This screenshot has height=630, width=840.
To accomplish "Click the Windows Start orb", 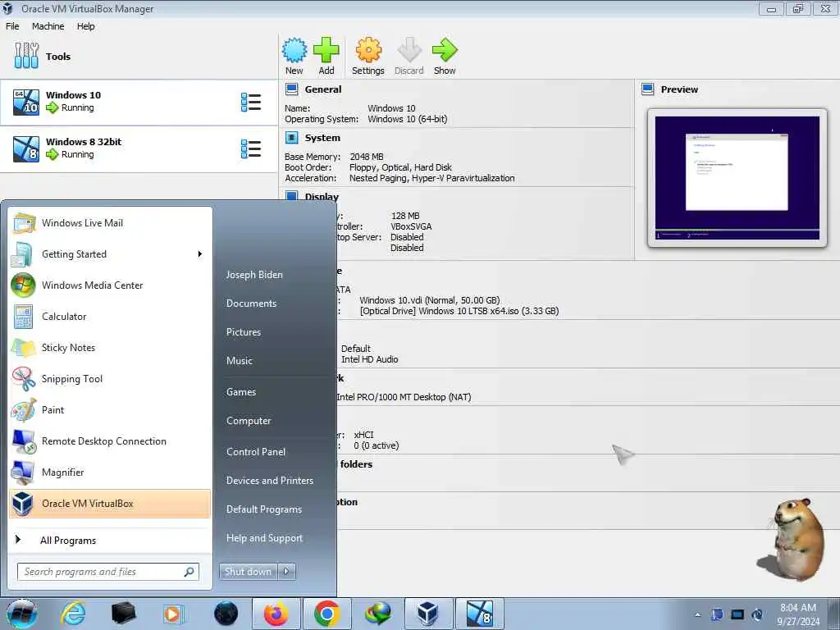I will 22,614.
